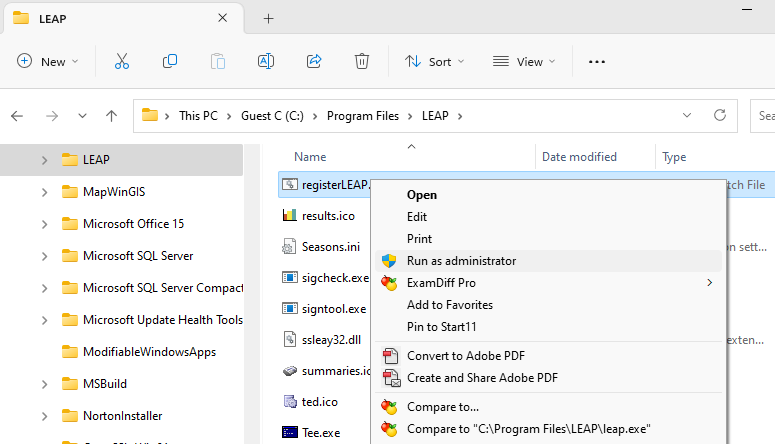Click the Seasons.ini gear file icon
Viewport: 775px width, 444px height.
tap(289, 246)
